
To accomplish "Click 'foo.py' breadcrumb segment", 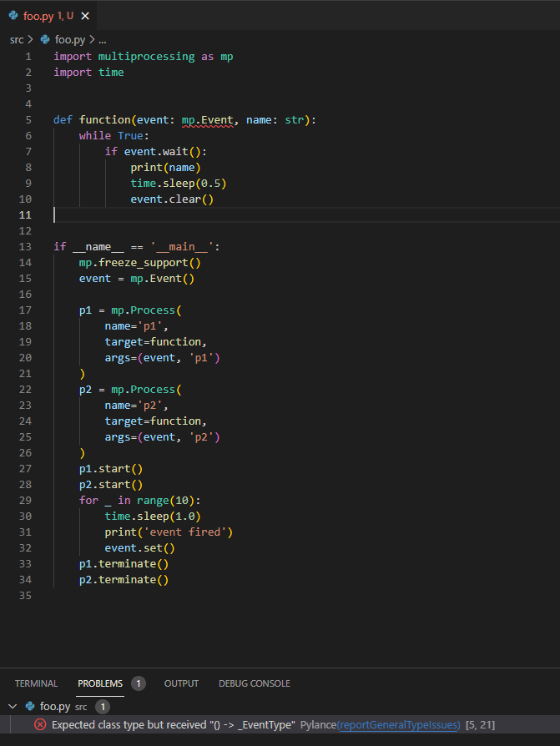I will pyautogui.click(x=70, y=40).
